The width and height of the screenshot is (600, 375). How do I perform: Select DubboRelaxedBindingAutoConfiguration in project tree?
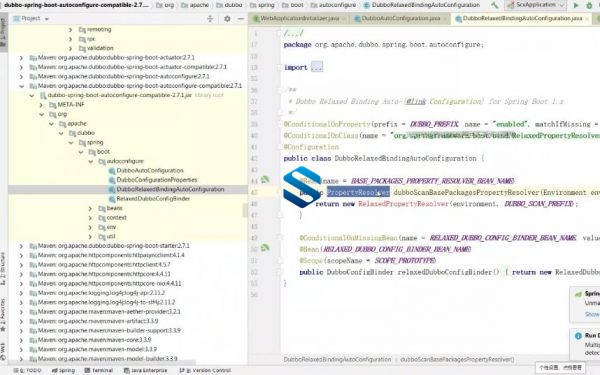(x=170, y=189)
